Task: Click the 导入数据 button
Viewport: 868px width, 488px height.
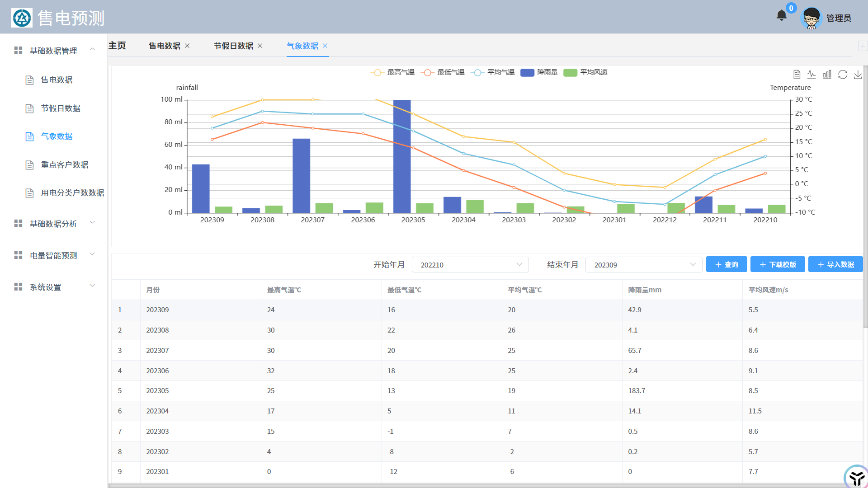Action: click(835, 265)
